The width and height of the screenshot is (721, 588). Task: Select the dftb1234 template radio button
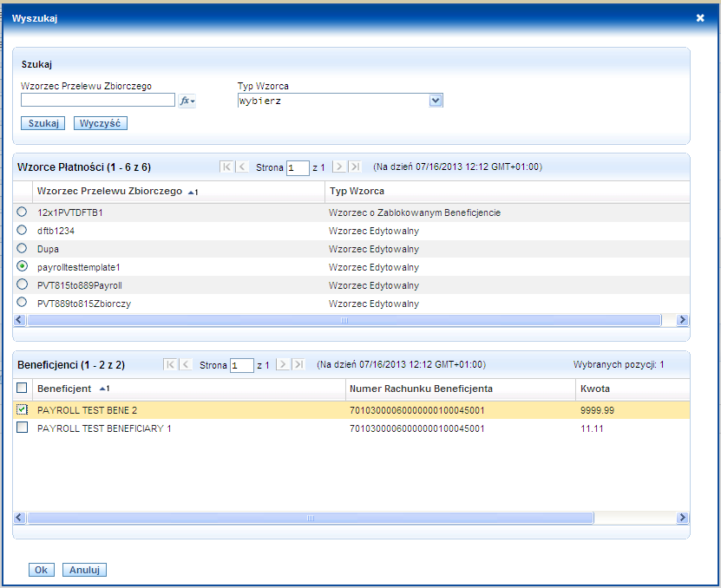22,230
